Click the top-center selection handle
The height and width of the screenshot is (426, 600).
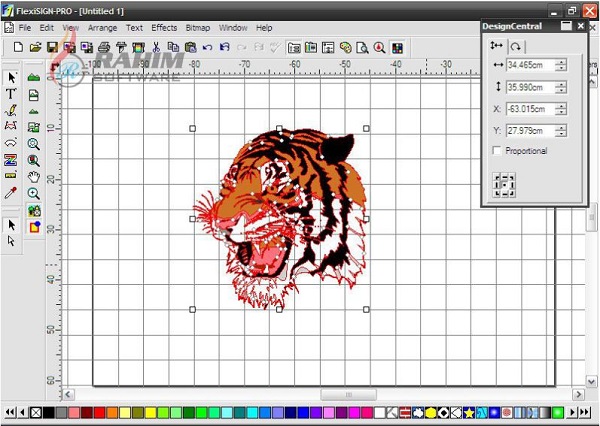coord(279,129)
